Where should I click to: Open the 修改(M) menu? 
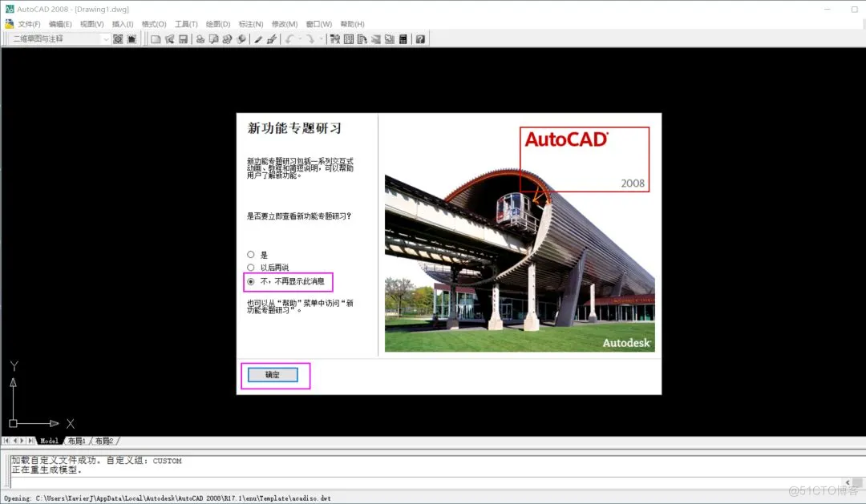[285, 24]
